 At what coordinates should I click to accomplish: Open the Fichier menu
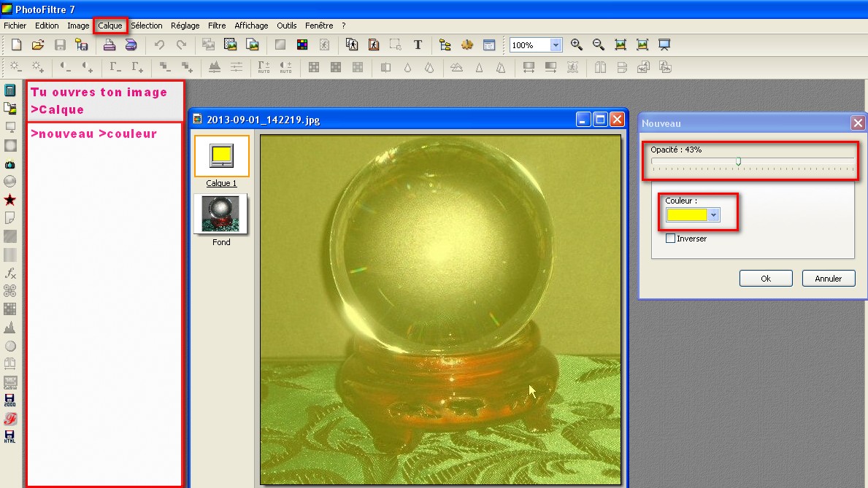point(15,26)
